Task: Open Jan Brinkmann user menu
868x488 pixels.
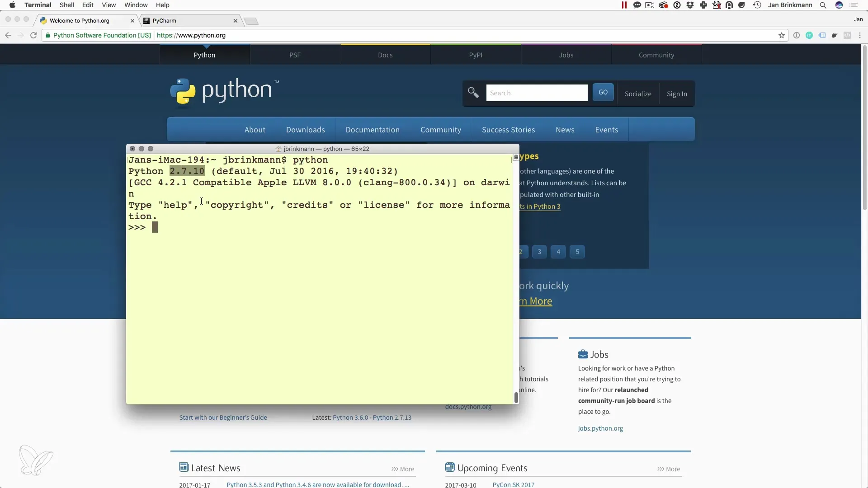Action: (x=790, y=5)
